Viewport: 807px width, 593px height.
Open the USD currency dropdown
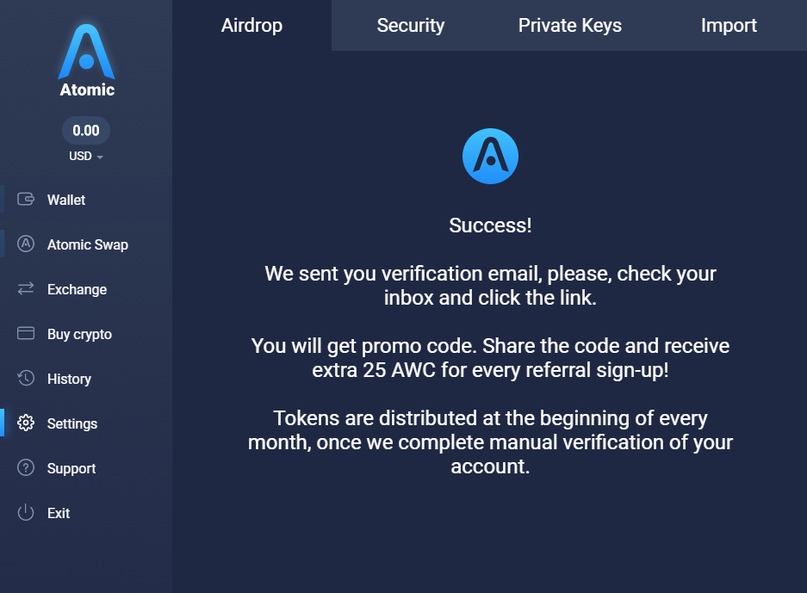(86, 157)
